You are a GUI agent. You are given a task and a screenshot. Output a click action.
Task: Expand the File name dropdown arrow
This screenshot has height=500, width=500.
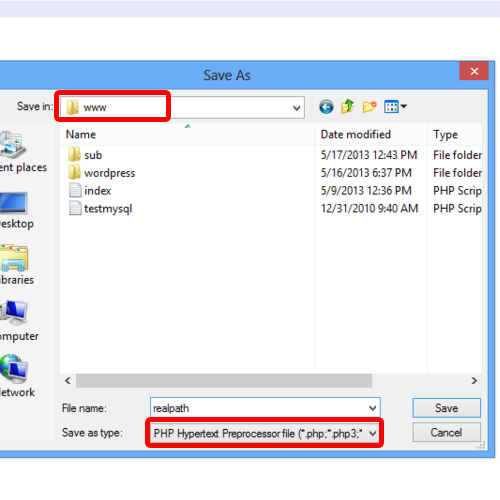373,408
